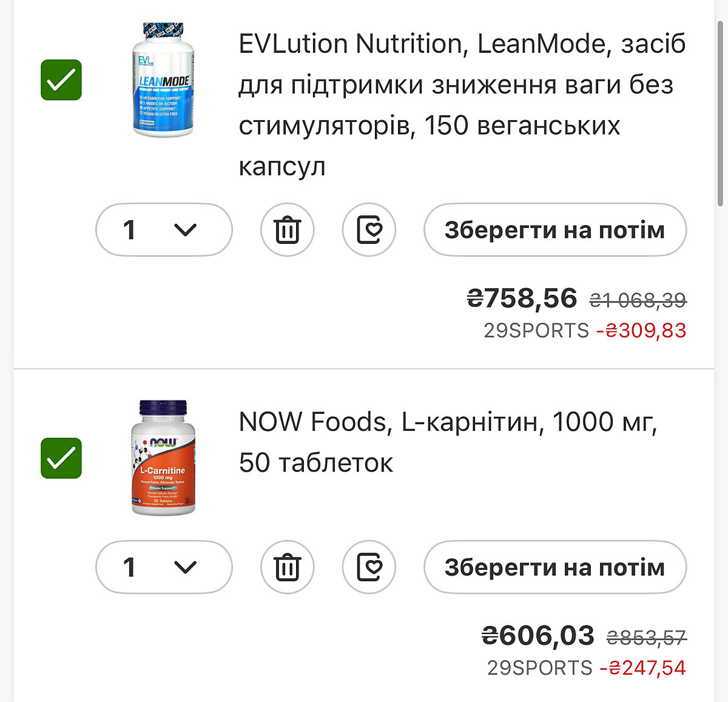Open the L-Carnitine bottle product image
Image resolution: width=728 pixels, height=702 pixels.
point(163,457)
